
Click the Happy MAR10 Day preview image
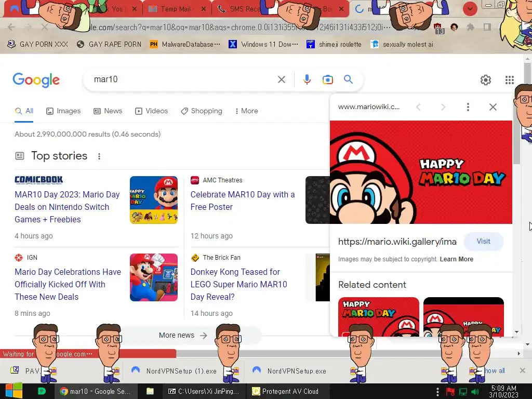pyautogui.click(x=421, y=172)
